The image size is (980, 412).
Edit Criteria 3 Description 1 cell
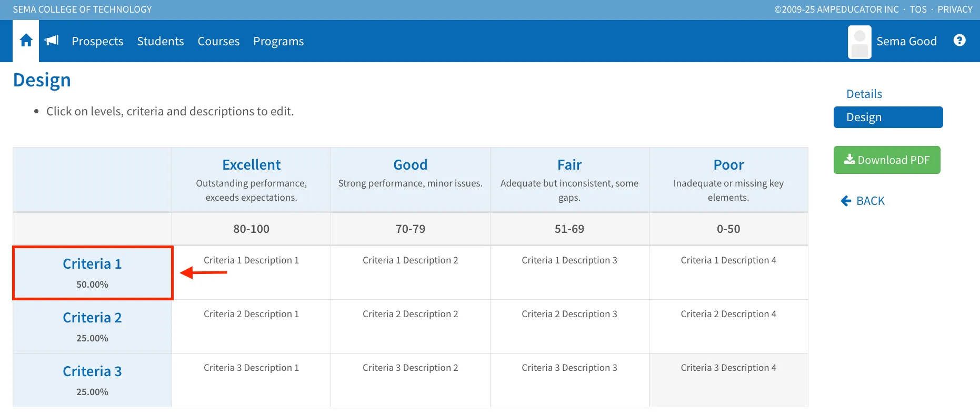[251, 380]
